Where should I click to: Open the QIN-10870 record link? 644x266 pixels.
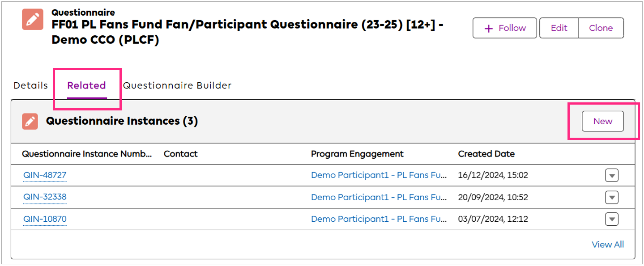tap(44, 219)
